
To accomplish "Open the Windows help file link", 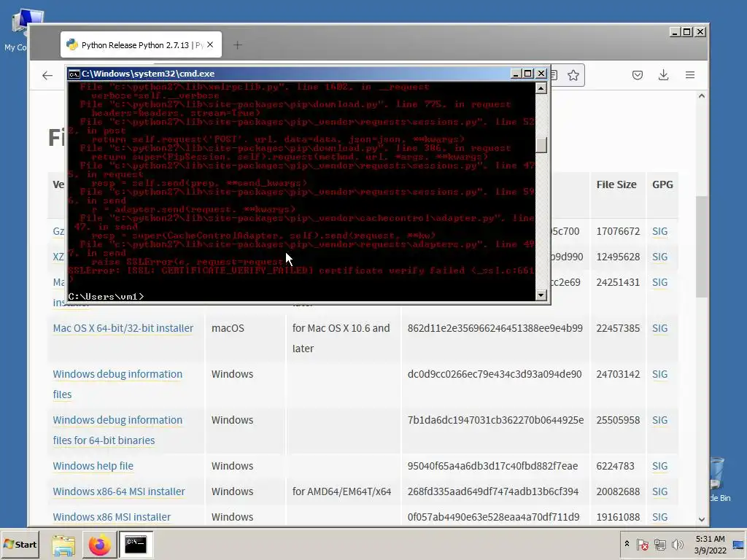I will pos(93,466).
